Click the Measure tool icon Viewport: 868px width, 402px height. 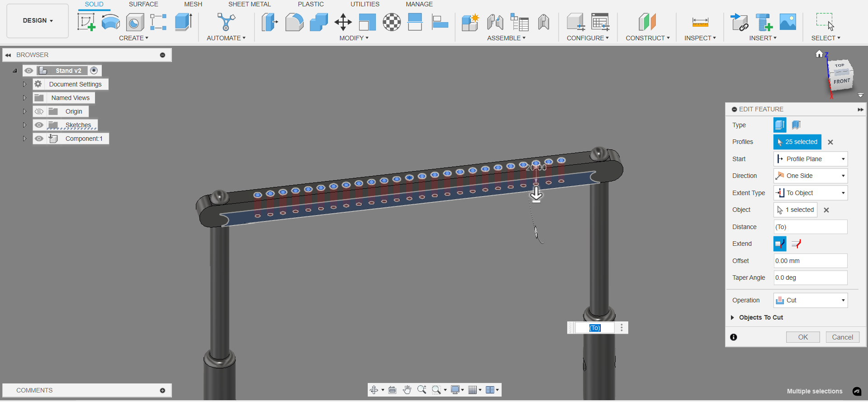pos(700,22)
